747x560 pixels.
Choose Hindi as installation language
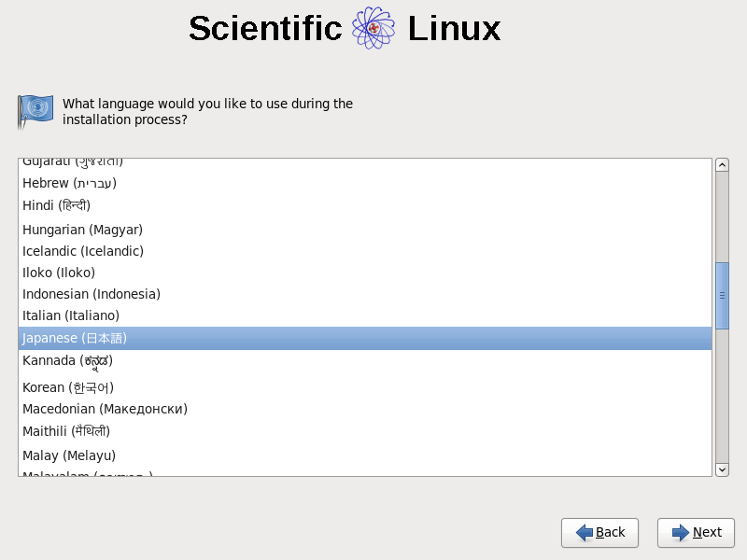coord(56,205)
